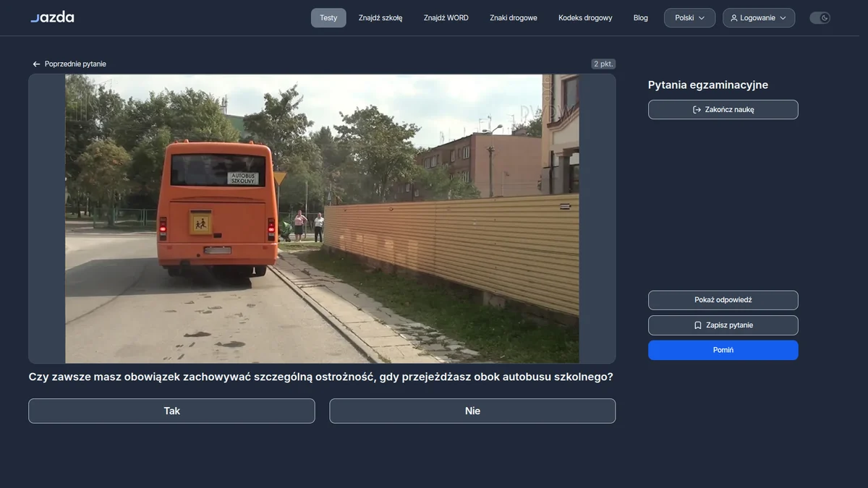Open the Testy tab
868x488 pixels.
click(328, 18)
